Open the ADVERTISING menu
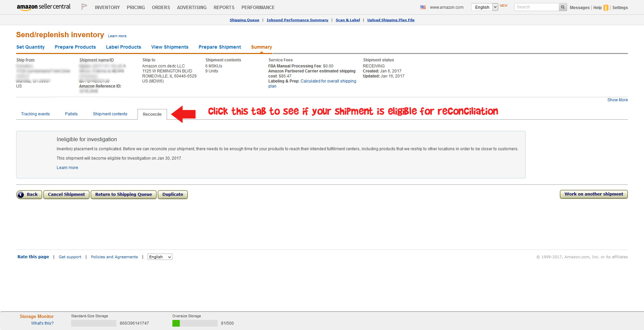 click(192, 7)
